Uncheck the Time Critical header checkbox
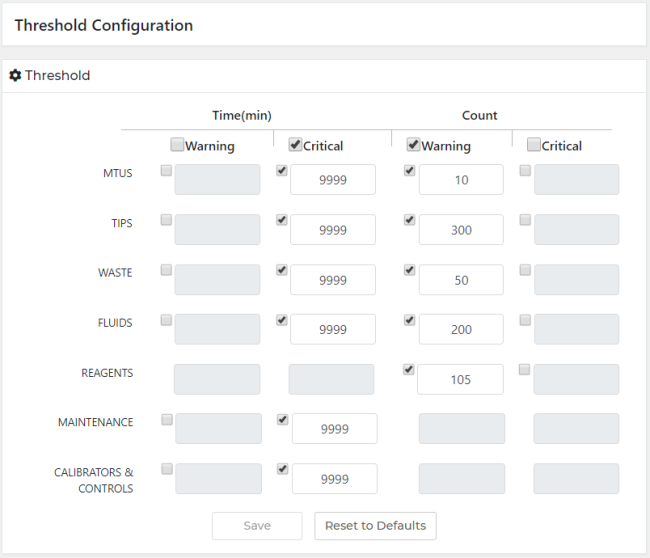The width and height of the screenshot is (650, 558). [295, 145]
